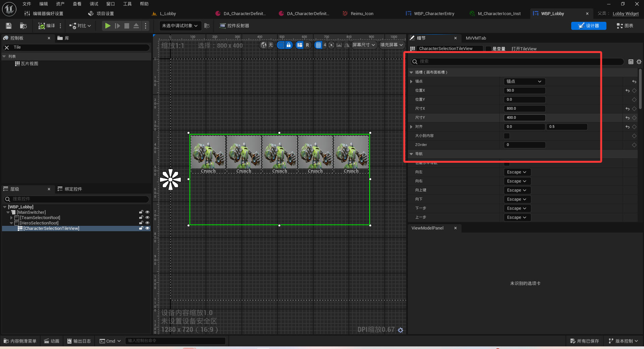The height and width of the screenshot is (349, 644).
Task: Open play mode options three-dot menu
Action: pyautogui.click(x=146, y=26)
